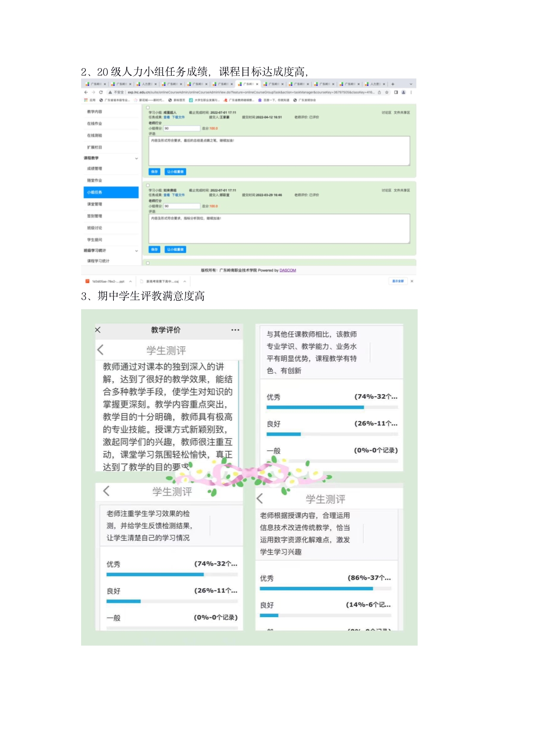Open the DASCOM footer link
Viewport: 535px width, 756px height.
pos(288,270)
